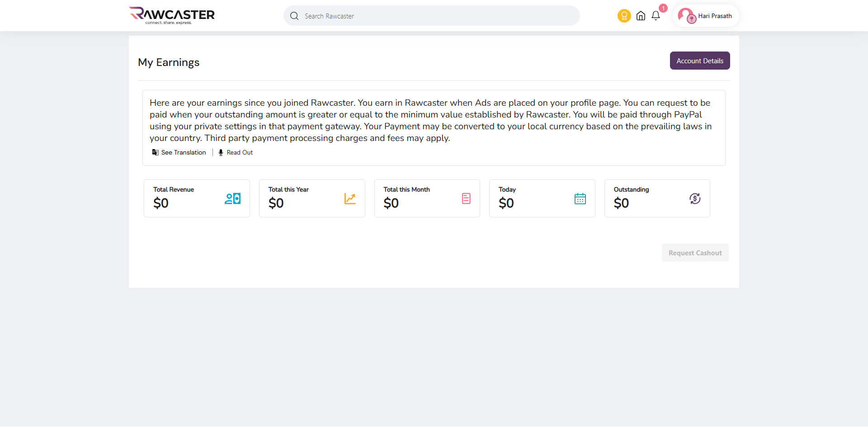
Task: Click the Total Revenue money icon
Action: (x=232, y=199)
